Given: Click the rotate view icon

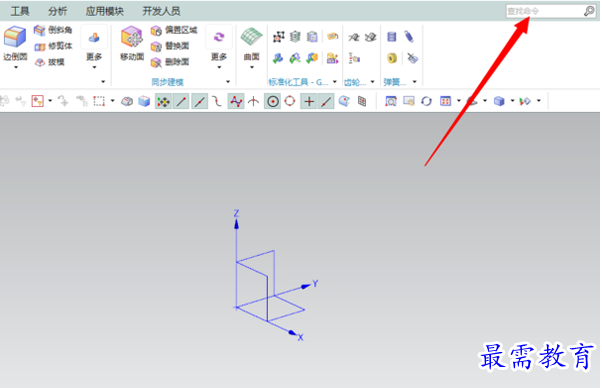Looking at the screenshot, I should coord(426,101).
